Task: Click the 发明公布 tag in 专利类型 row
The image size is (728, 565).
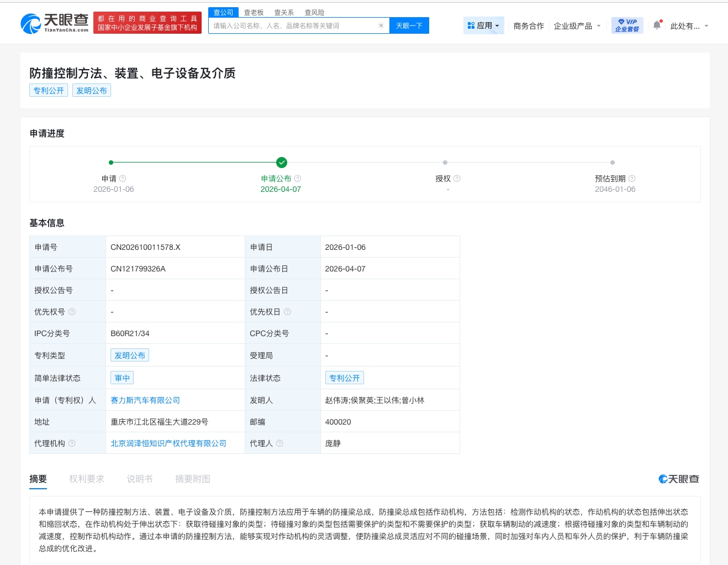Action: (x=130, y=355)
